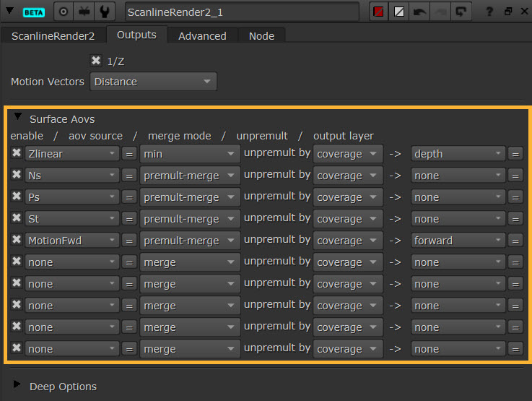The height and width of the screenshot is (401, 532).
Task: Click the ScanlineRender2_1 node name field
Action: click(x=241, y=12)
